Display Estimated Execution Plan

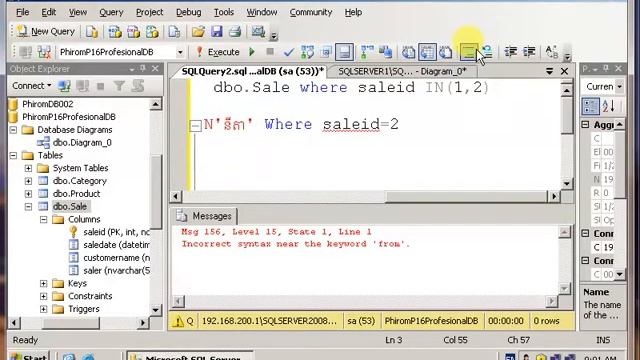point(307,52)
